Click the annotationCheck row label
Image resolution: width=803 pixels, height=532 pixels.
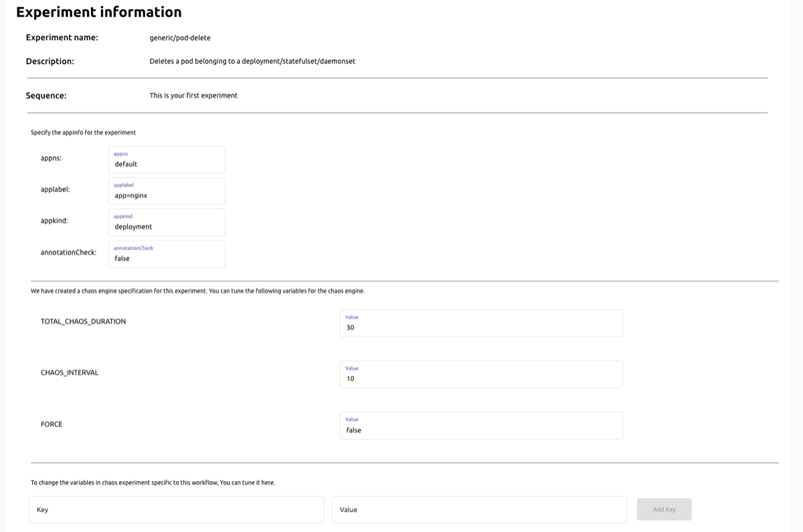[x=68, y=252]
